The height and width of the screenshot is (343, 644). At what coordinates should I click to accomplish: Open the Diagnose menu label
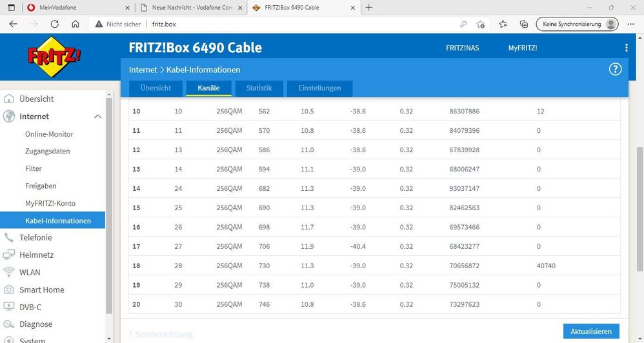click(x=35, y=324)
